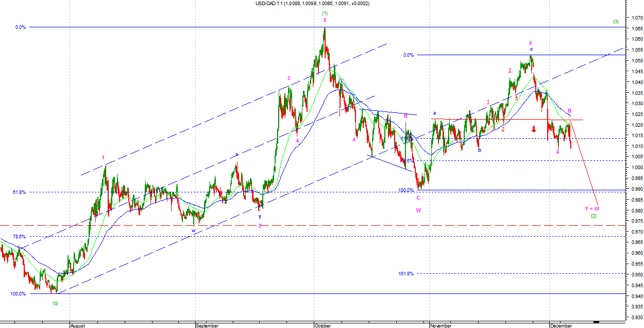The image size is (644, 328).
Task: Select the green (1) label at October peak
Action: 325,13
